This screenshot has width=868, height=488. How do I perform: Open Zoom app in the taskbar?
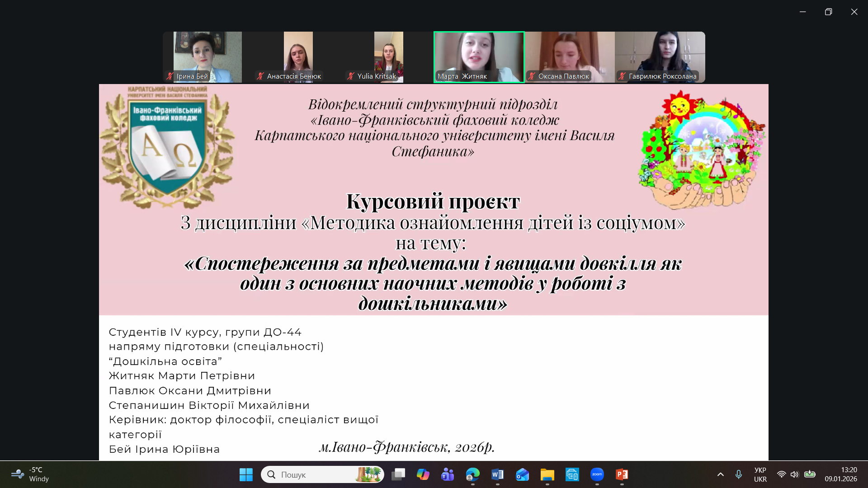[x=597, y=474]
